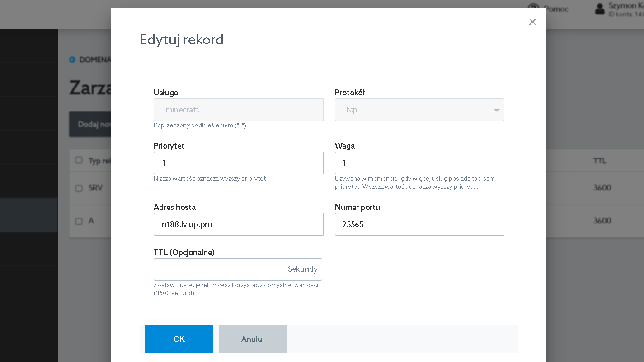The image size is (644, 362).
Task: Click the Adres hosta field
Action: click(x=238, y=224)
